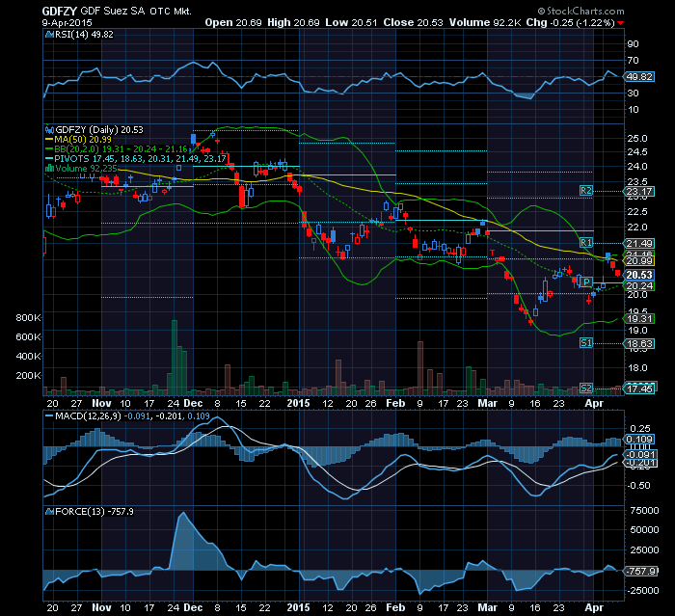Select the blue MACD legend line swatch
This screenshot has height=616, width=675.
coord(49,416)
